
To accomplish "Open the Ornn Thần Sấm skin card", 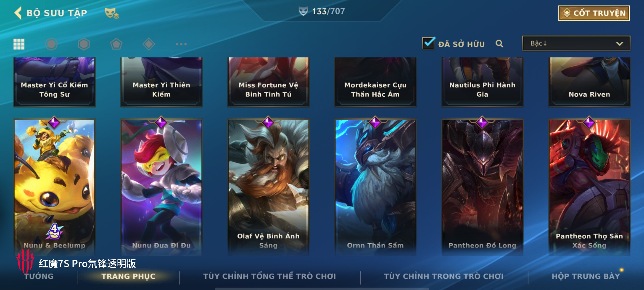I will coord(375,187).
